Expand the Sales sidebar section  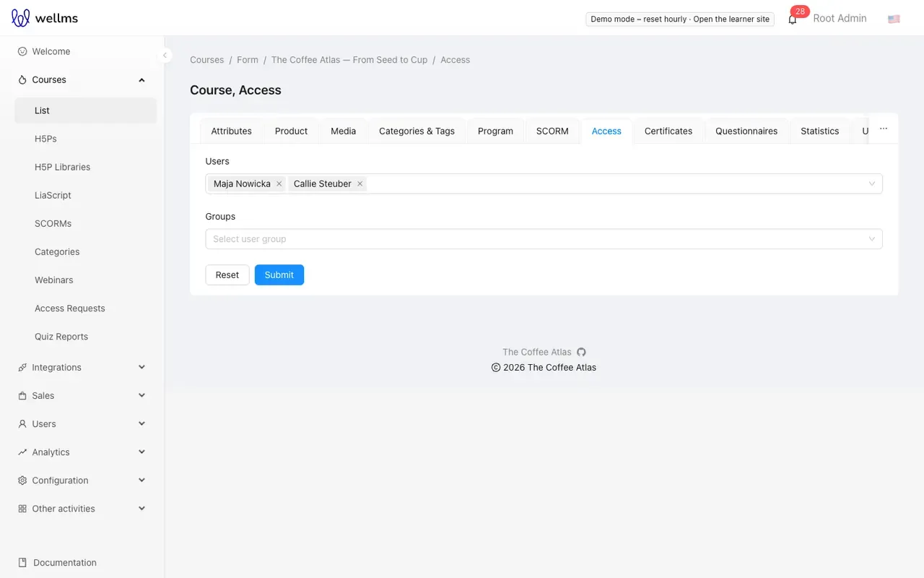141,395
